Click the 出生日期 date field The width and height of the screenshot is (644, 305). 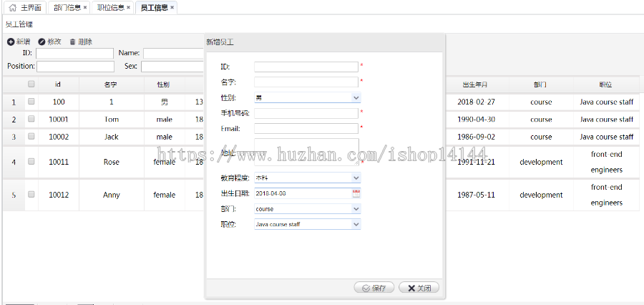point(303,193)
